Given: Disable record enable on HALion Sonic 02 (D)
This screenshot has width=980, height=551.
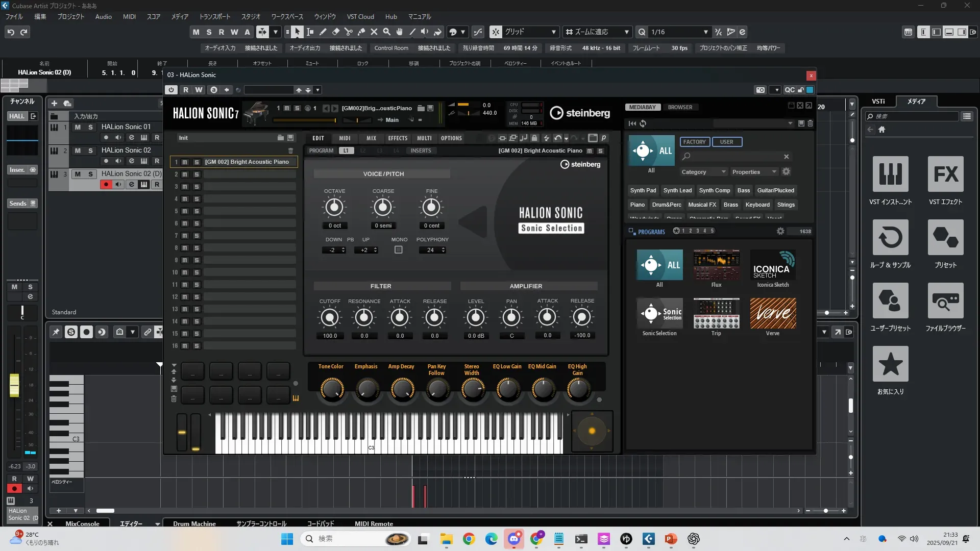Looking at the screenshot, I should pos(106,185).
